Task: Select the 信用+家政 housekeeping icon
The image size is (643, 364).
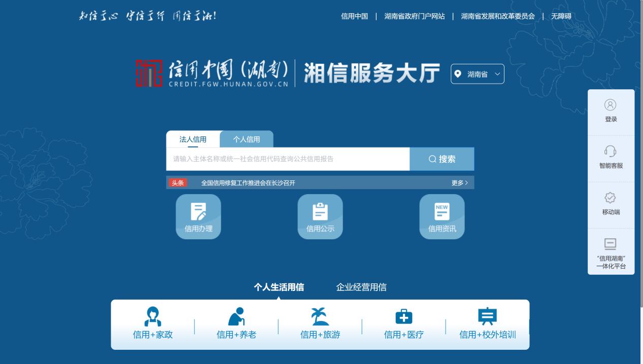Action: (x=153, y=323)
